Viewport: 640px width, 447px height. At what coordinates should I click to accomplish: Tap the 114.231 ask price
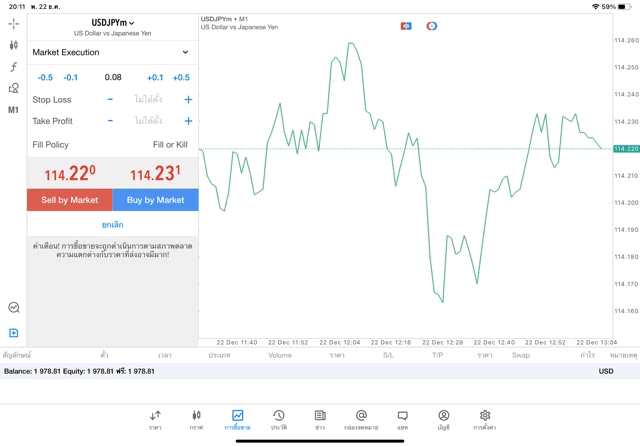pos(156,173)
